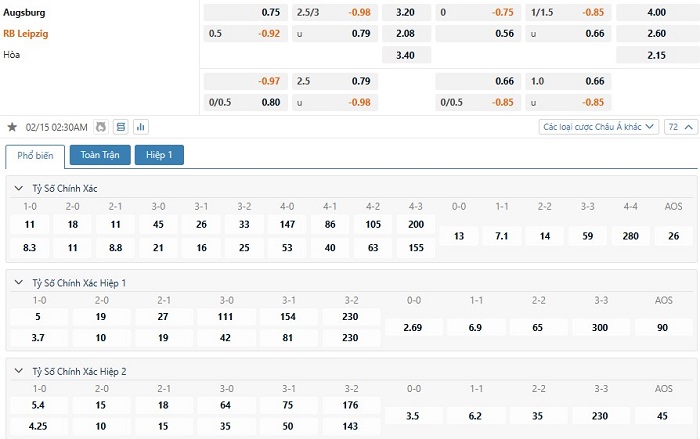The width and height of the screenshot is (700, 439).
Task: Select 4-4 correct score odds 280
Action: pos(630,236)
